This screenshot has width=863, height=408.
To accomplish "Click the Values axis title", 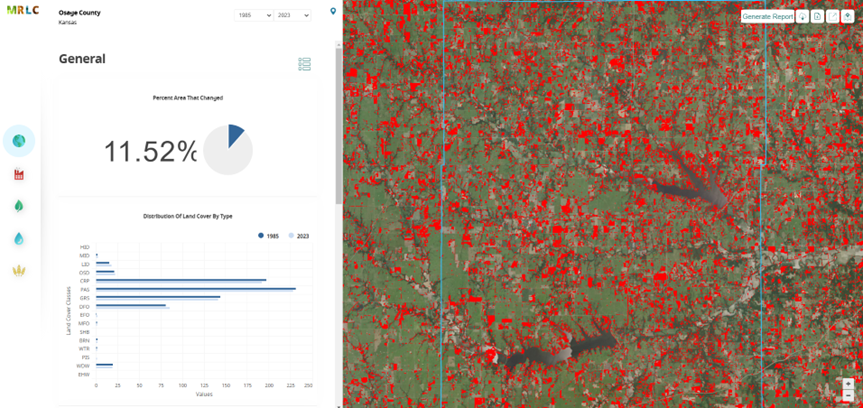I will pyautogui.click(x=204, y=394).
